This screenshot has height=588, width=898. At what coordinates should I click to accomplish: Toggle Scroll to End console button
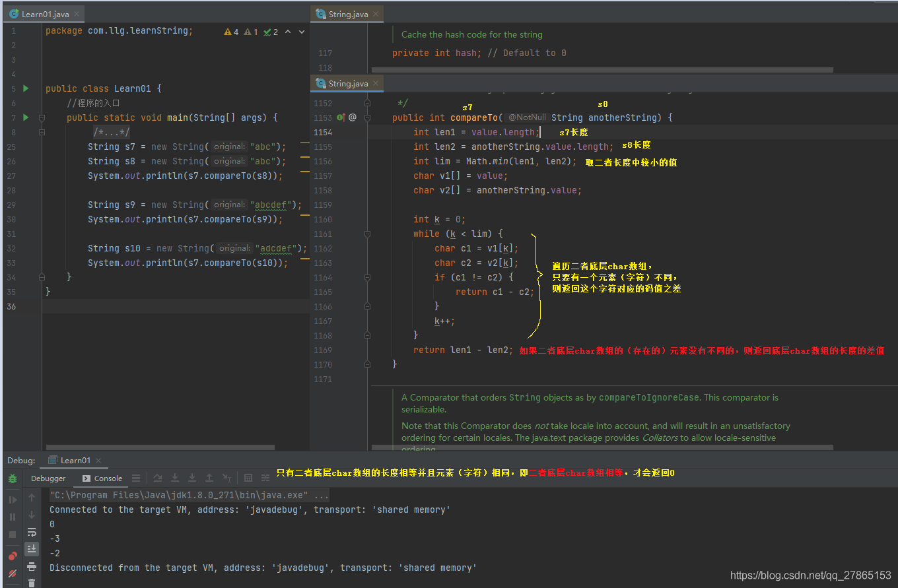pyautogui.click(x=32, y=549)
